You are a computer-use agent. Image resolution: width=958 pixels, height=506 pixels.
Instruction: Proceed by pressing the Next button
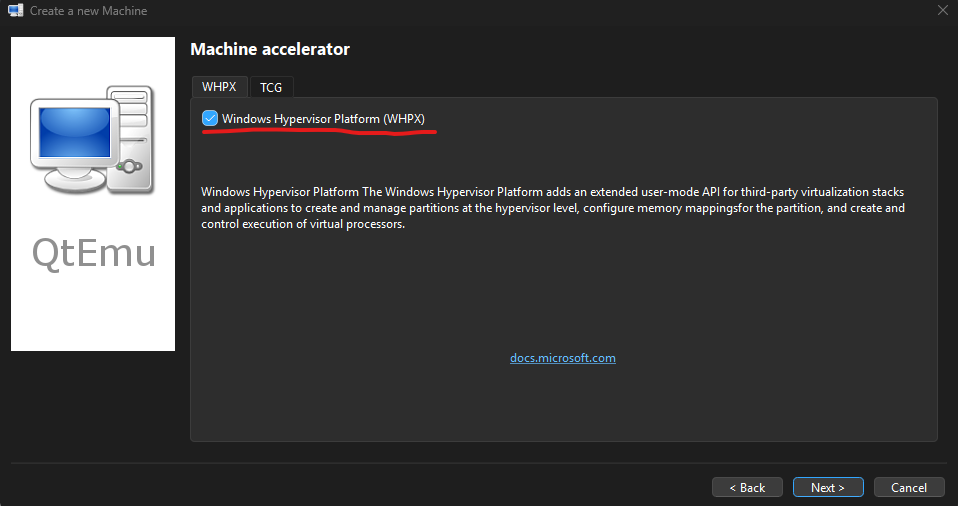(828, 487)
